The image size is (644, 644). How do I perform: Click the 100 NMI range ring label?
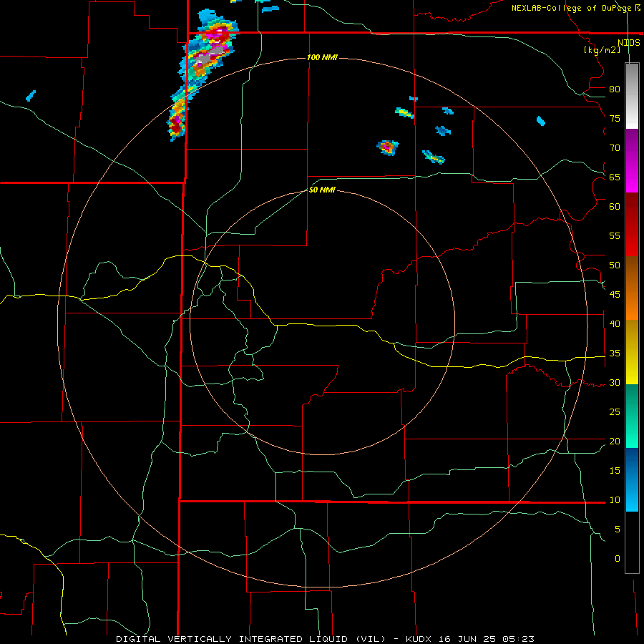pos(322,57)
